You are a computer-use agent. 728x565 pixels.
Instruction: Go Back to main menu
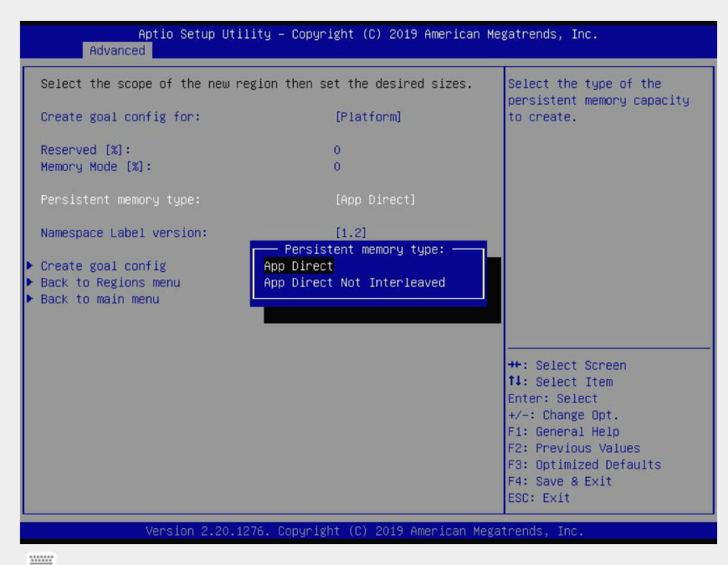(x=100, y=300)
